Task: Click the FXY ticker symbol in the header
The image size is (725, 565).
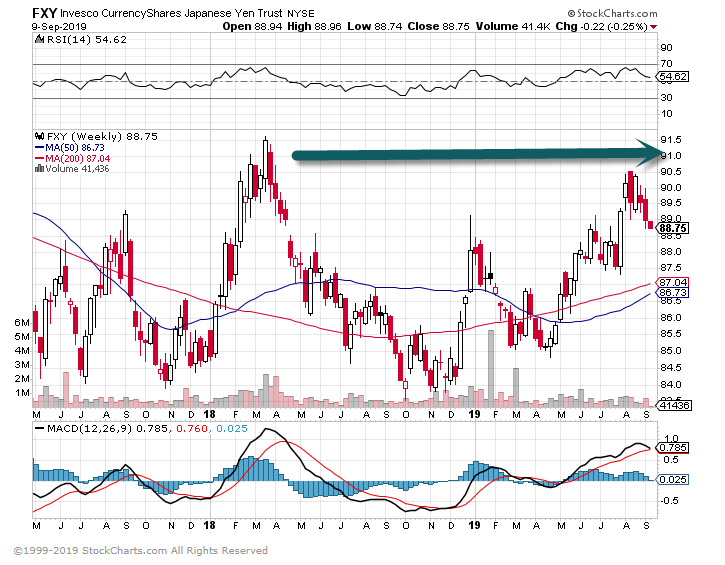Action: pos(45,12)
